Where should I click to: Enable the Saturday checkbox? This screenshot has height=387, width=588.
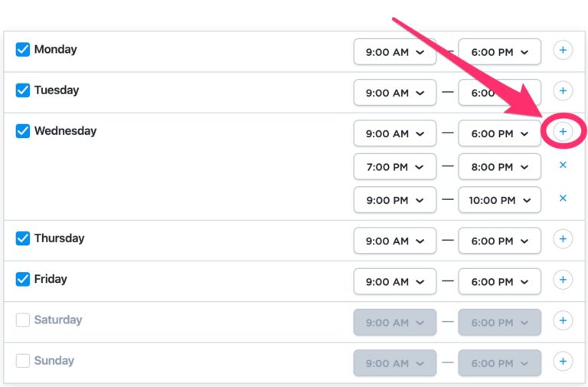point(23,320)
